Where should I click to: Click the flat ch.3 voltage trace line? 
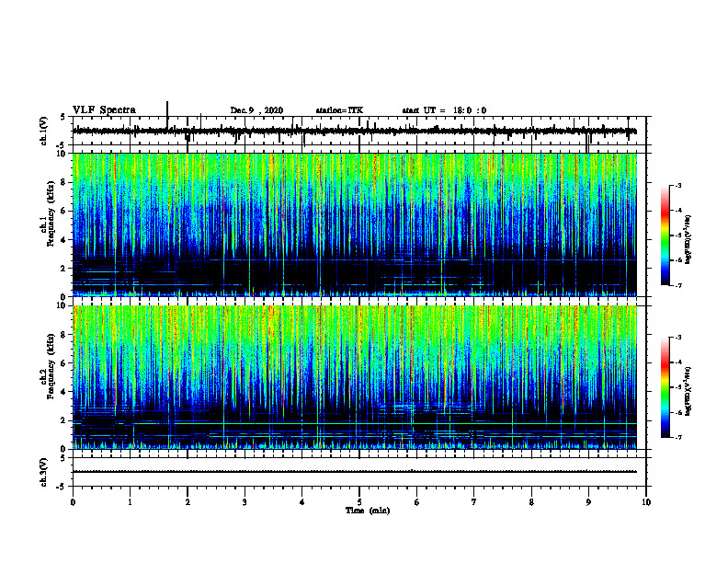coord(355,472)
